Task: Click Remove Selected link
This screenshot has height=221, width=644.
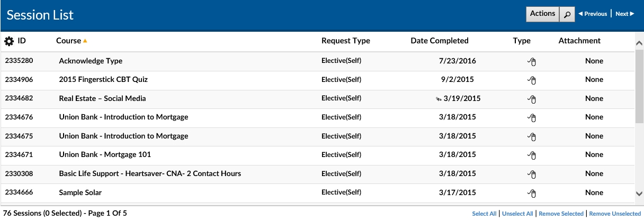Action: coord(561,214)
